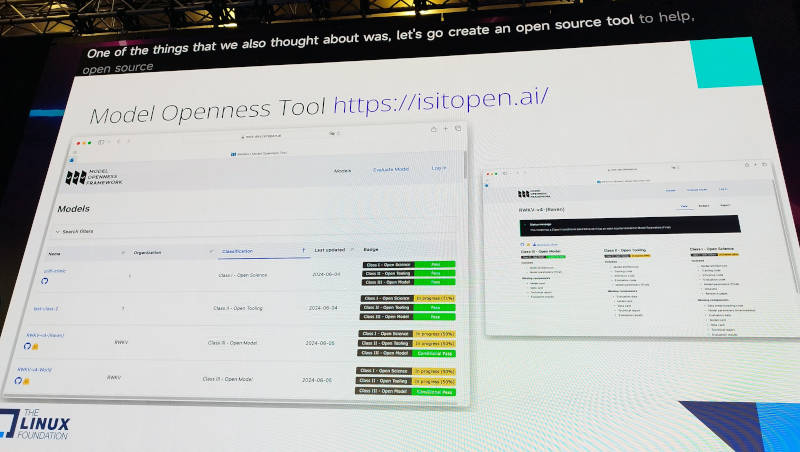The image size is (800, 452).
Task: Click Hugging Face icon under RWKV-v4-World
Action: click(26, 381)
